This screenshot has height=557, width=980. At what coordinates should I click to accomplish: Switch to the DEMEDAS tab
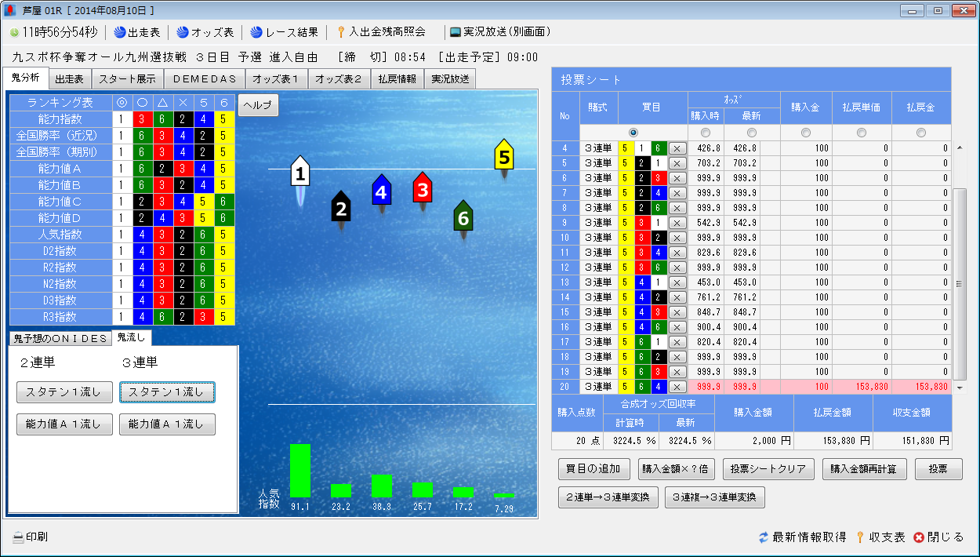click(205, 79)
